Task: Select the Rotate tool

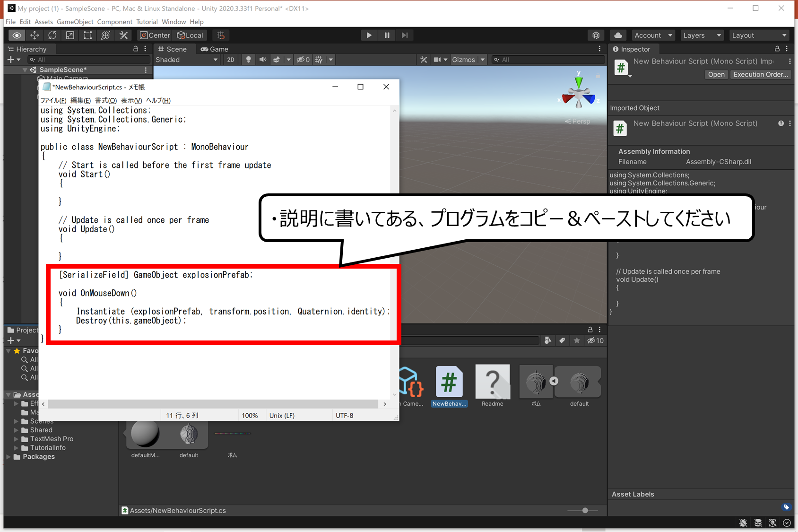Action: tap(52, 35)
